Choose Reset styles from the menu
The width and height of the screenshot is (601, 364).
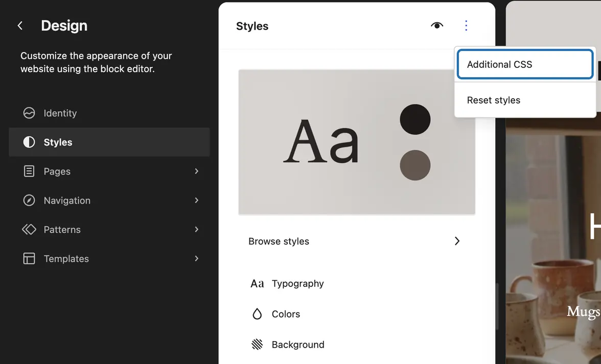[525, 100]
